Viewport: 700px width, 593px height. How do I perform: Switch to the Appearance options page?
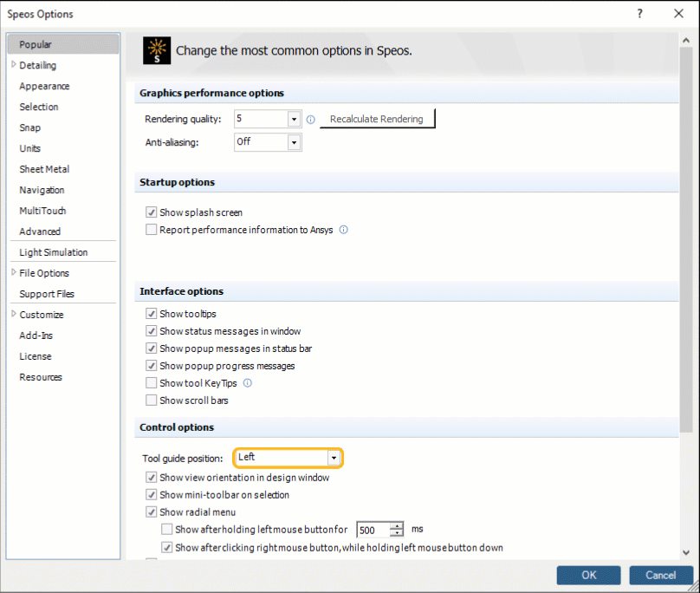coord(44,86)
